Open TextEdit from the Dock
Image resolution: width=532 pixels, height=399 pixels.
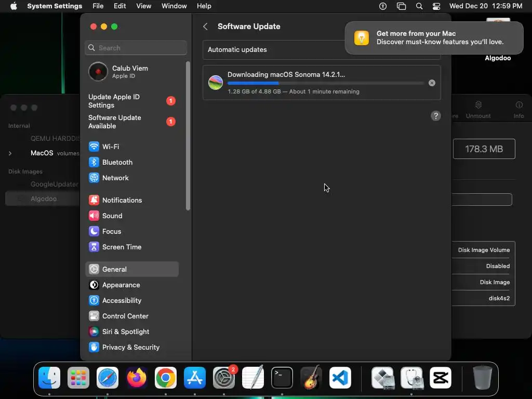click(x=253, y=378)
